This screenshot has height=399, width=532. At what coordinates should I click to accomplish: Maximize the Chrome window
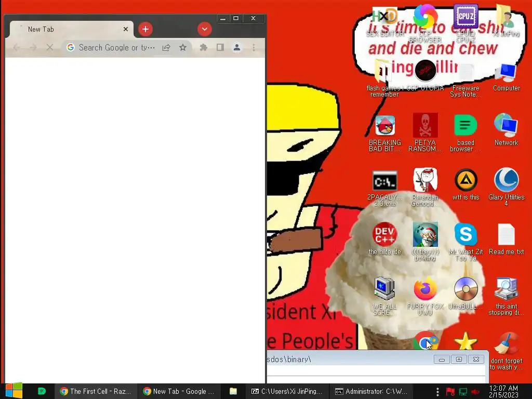point(236,18)
